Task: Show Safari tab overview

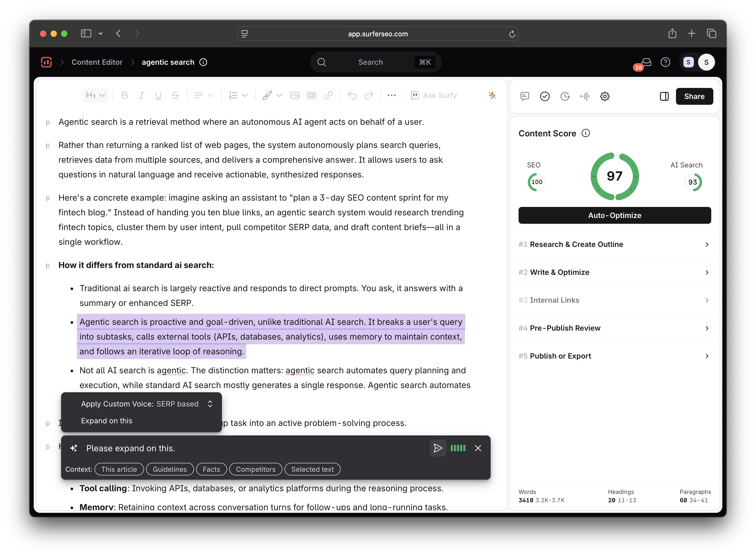Action: 711,33
